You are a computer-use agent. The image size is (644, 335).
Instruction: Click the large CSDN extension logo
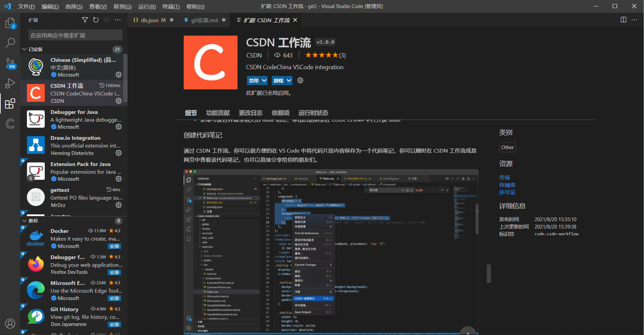[x=211, y=62]
